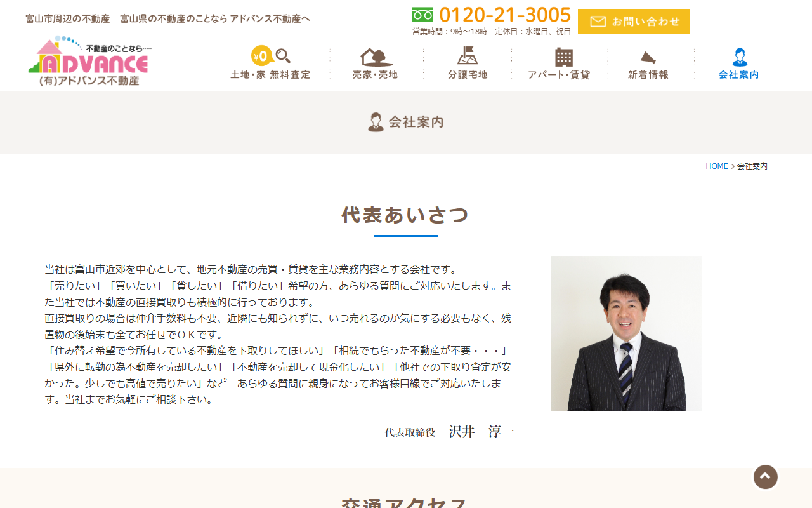Click the business hours text 営業時間:9時〜18時
Screen dimensions: 812x508
(450, 31)
